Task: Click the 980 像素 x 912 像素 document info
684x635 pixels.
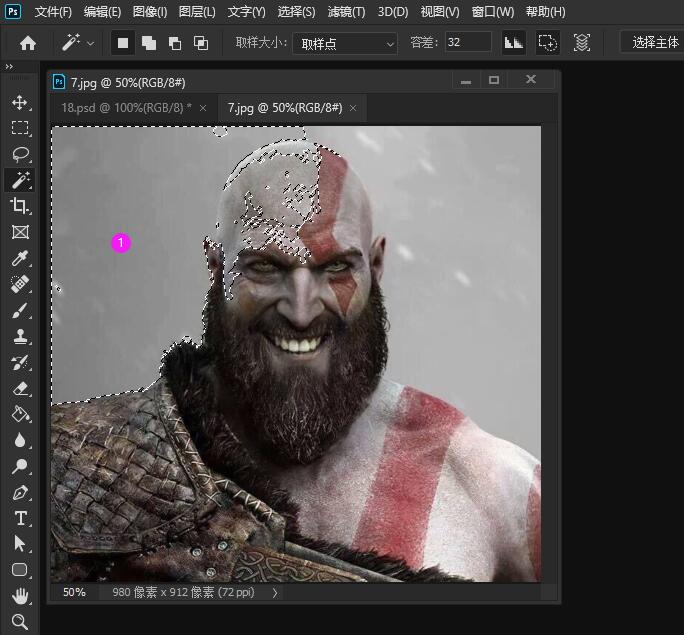Action: coord(183,592)
